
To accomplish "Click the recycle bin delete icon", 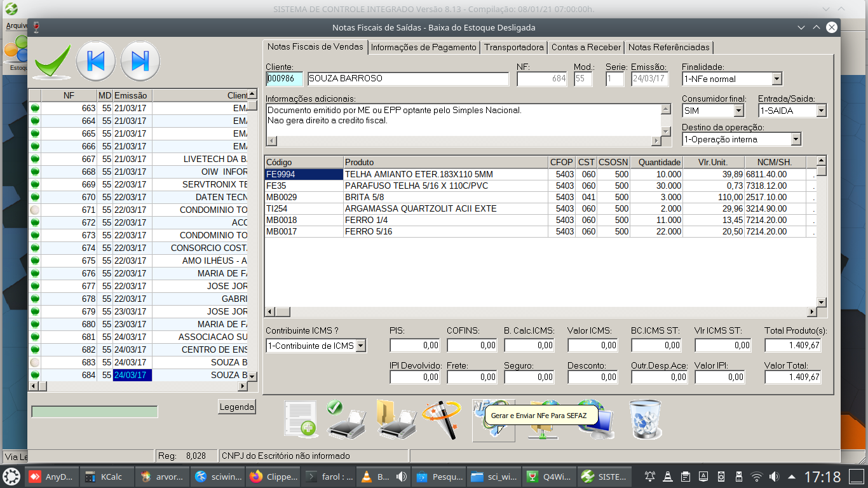I will click(645, 419).
